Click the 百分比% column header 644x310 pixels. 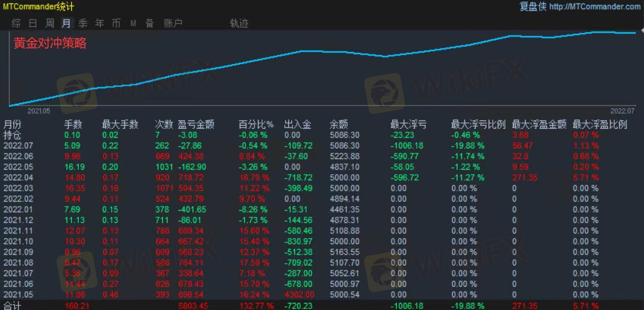click(x=256, y=125)
